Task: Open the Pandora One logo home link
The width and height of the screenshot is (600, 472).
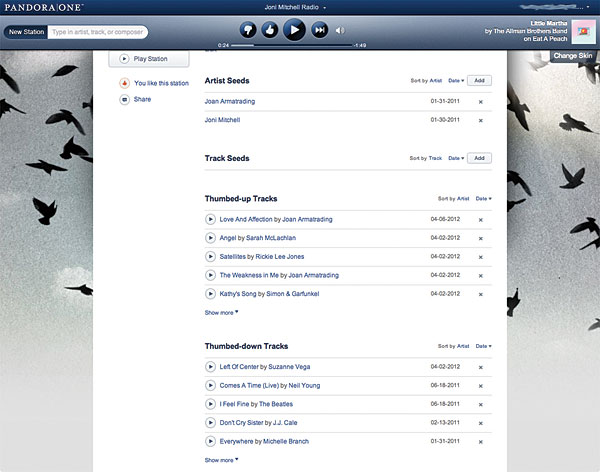Action: (44, 7)
